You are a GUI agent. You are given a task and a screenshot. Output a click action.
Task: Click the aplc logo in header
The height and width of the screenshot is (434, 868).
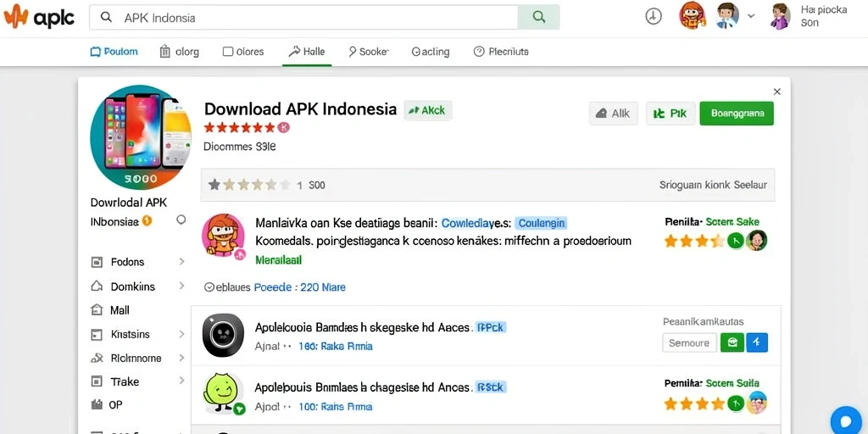(39, 17)
